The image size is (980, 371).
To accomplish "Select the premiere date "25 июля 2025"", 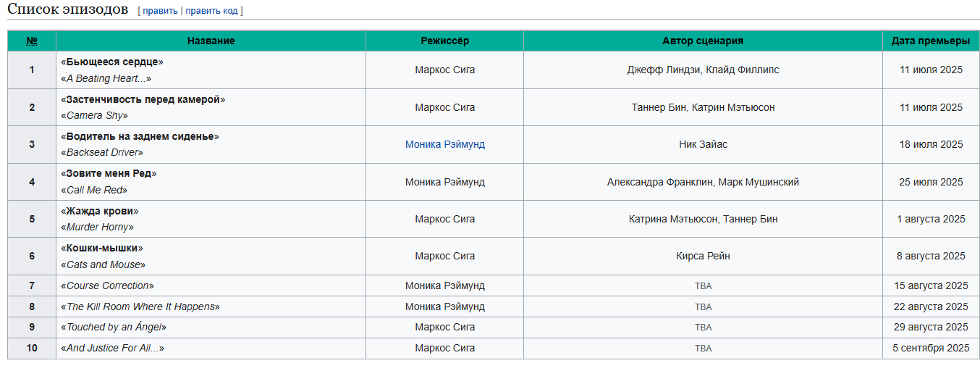I will point(931,182).
